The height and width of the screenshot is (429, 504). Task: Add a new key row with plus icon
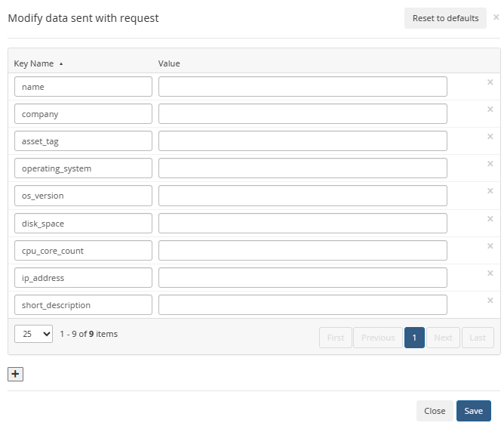click(16, 374)
